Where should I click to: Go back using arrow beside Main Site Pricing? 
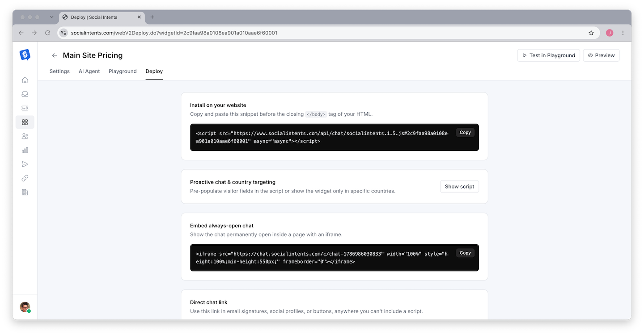click(x=55, y=55)
